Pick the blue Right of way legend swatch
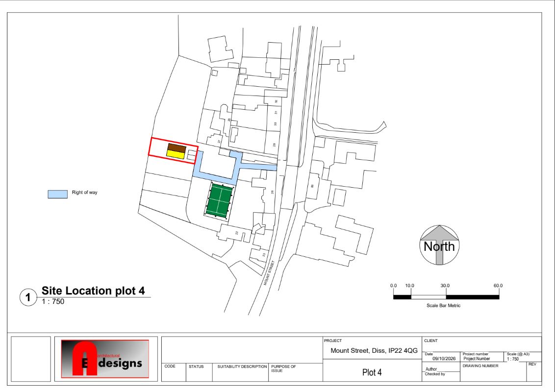Screen dimensions: 555x392 pos(58,194)
